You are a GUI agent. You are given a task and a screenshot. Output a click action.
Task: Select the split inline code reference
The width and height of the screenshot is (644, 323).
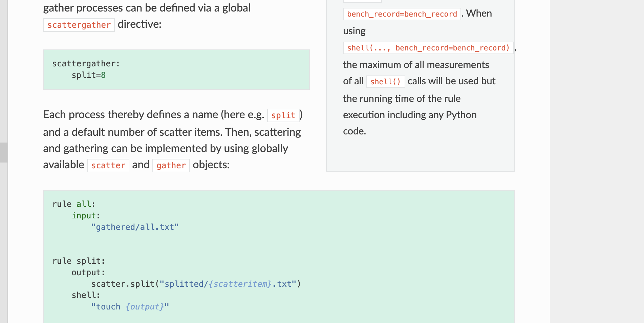click(x=283, y=115)
